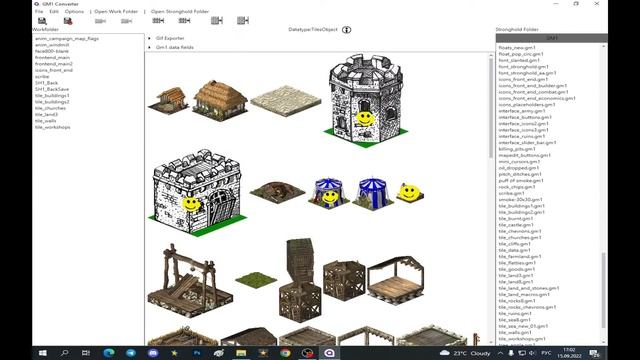Select the blue tent with smiley sprite
640x360 pixels.
pyautogui.click(x=329, y=193)
